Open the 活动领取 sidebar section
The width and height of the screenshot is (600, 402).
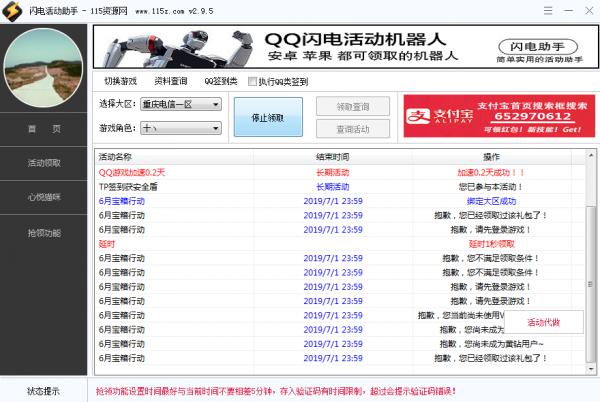(44, 163)
